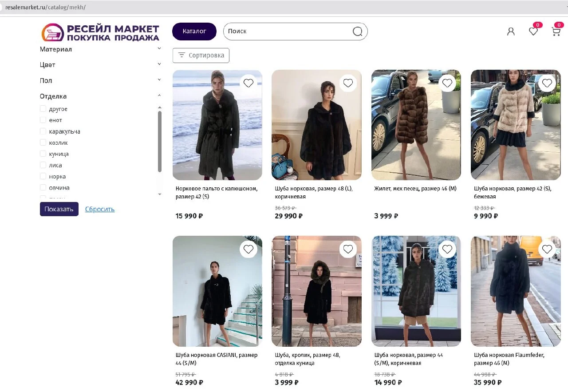Check the козлик filter checkbox
Screen dimensions: 568x392
click(x=43, y=143)
